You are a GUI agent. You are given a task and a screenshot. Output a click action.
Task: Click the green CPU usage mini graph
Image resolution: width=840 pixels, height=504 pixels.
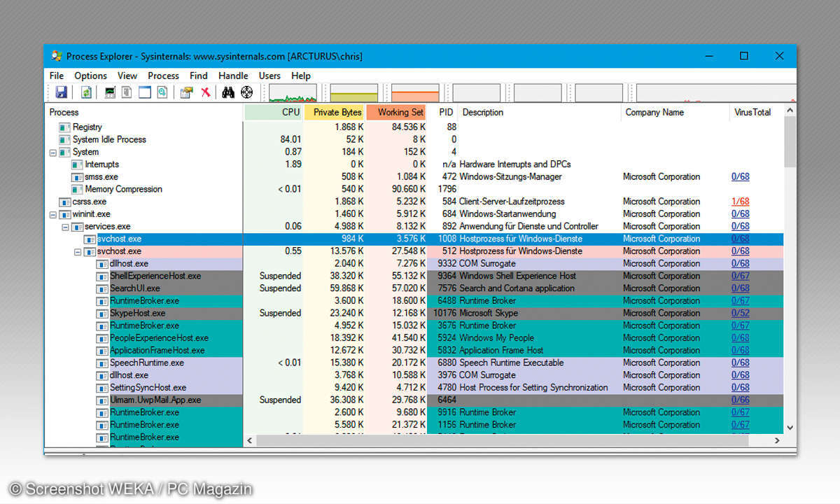pyautogui.click(x=293, y=92)
